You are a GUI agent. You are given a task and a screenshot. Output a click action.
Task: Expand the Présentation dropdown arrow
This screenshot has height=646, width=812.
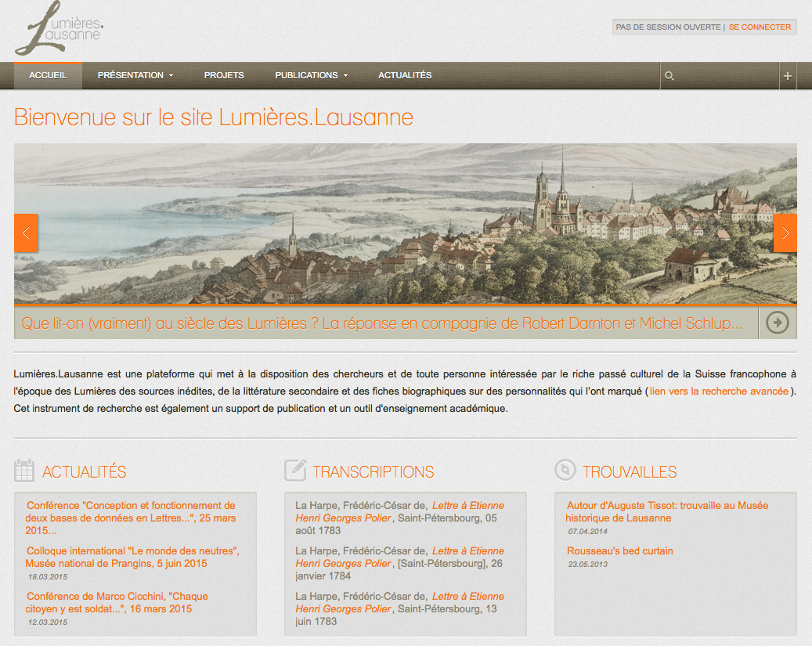pyautogui.click(x=171, y=76)
